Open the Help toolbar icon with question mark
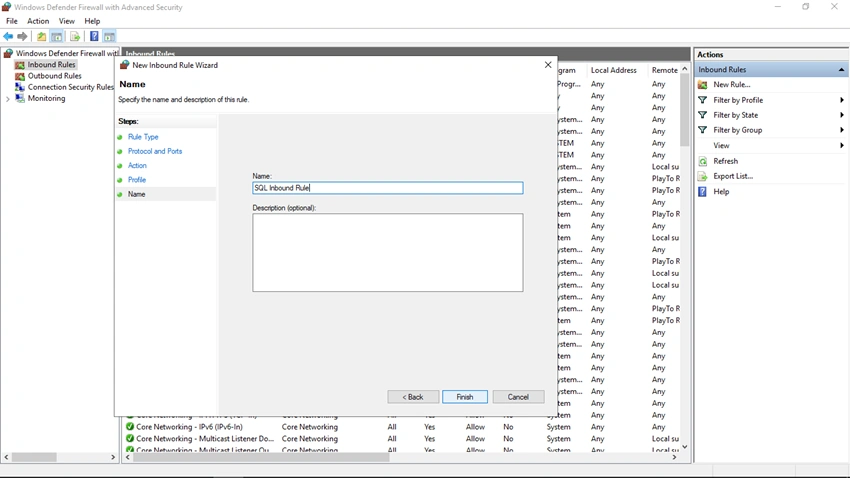The image size is (850, 478). (94, 37)
